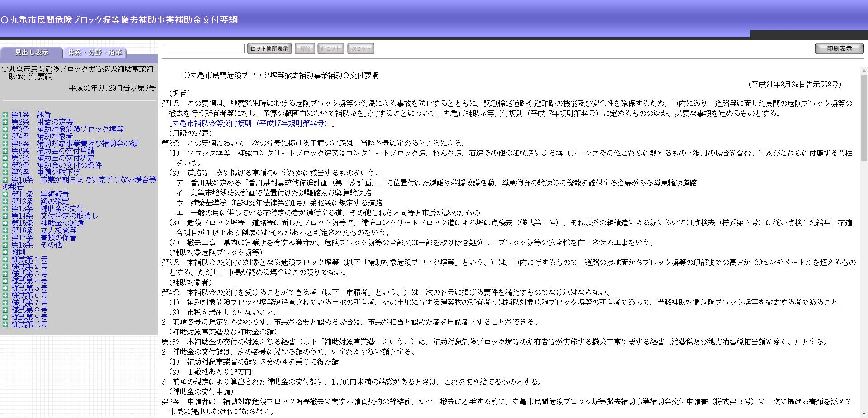Select the icon beside 附則
This screenshot has height=418, width=868.
5,252
